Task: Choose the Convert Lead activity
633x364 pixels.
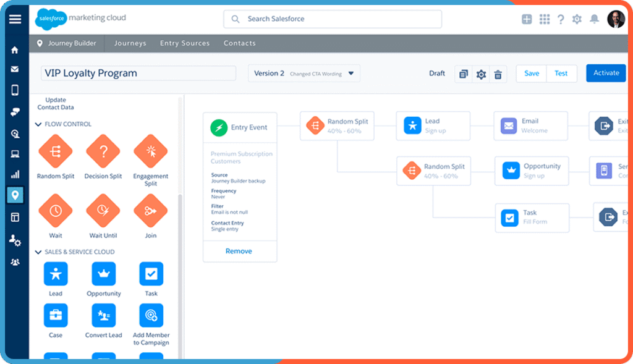Action: pyautogui.click(x=103, y=316)
